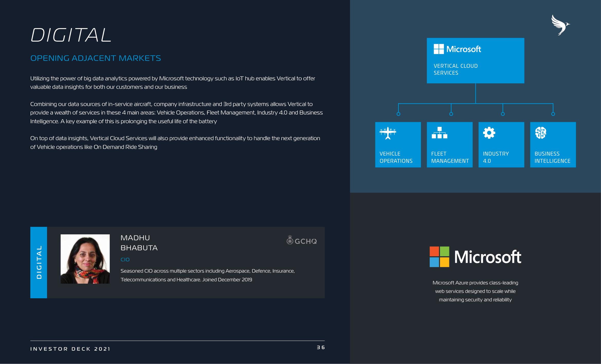
Task: Select the Industry 4.0 tile label
Action: click(496, 157)
